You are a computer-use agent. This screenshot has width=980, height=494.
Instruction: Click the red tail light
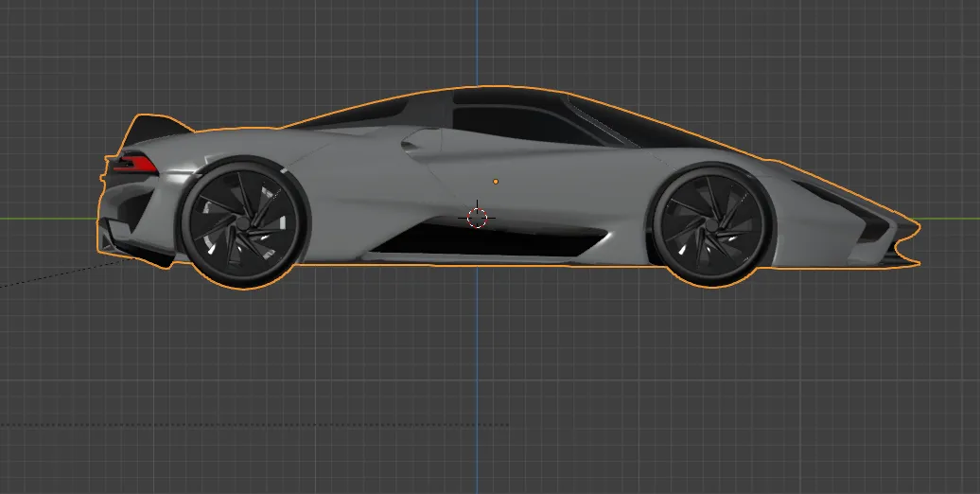coord(134,165)
